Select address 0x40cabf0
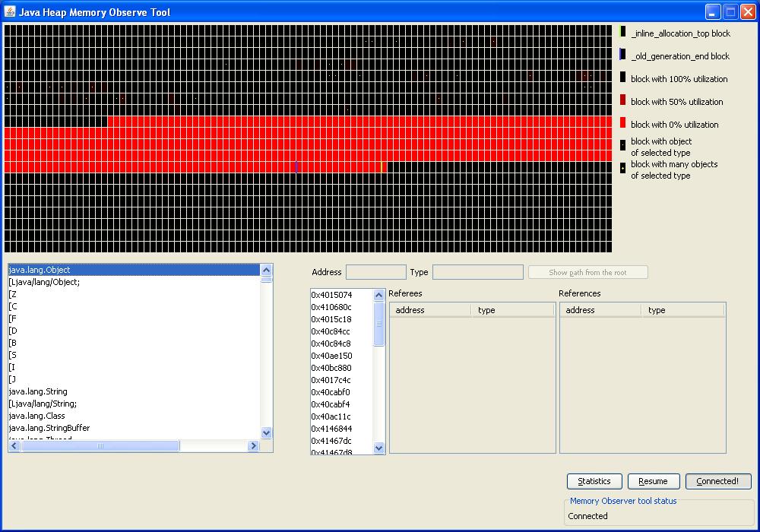Image resolution: width=760 pixels, height=532 pixels. [x=342, y=392]
